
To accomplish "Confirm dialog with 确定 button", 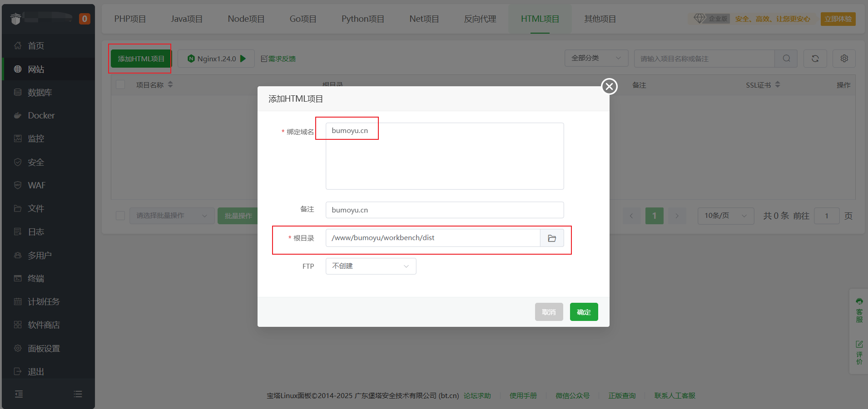I will 584,312.
